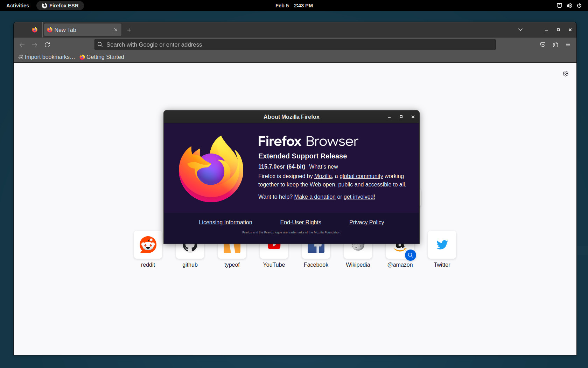Click the Firefox View pinned icon
The width and height of the screenshot is (588, 368).
(35, 30)
